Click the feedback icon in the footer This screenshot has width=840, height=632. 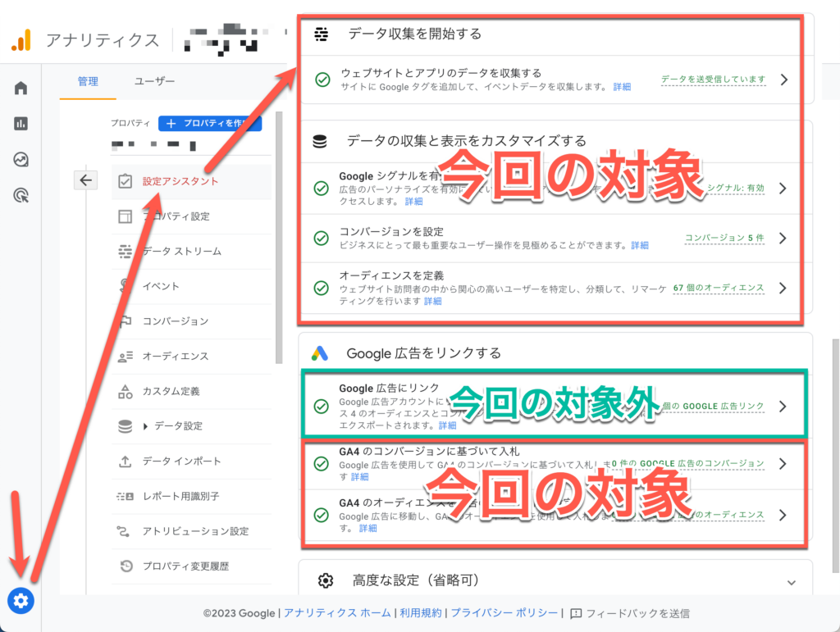(576, 613)
